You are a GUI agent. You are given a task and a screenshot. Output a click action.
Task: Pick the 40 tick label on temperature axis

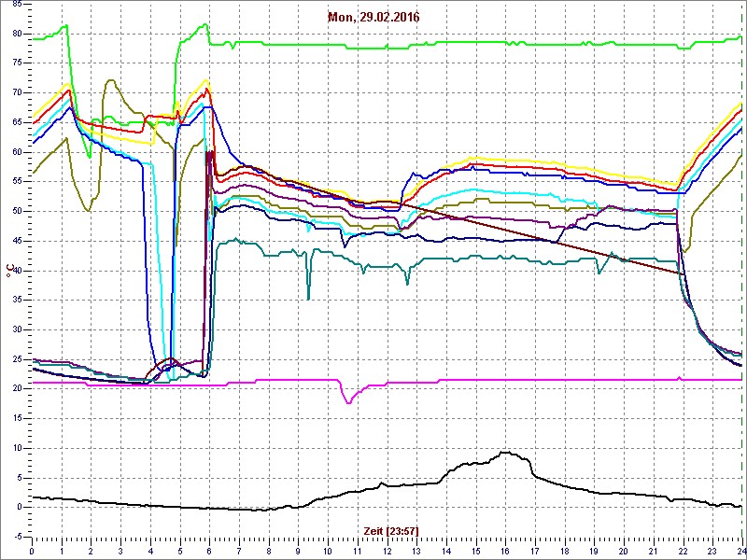16,271
